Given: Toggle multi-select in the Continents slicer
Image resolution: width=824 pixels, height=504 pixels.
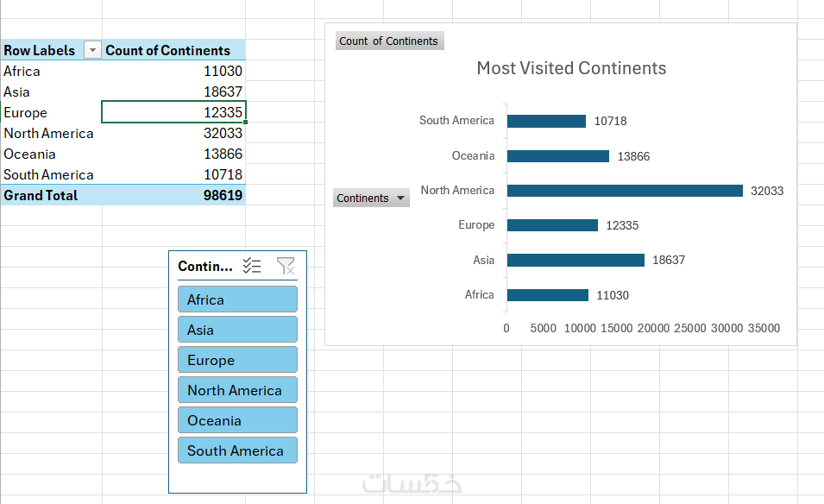Looking at the screenshot, I should (252, 266).
